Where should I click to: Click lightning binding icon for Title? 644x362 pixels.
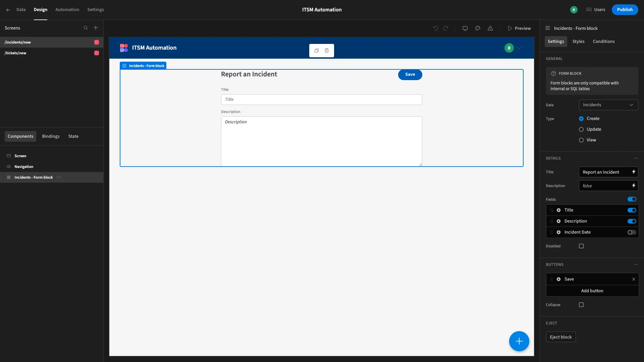(x=634, y=172)
